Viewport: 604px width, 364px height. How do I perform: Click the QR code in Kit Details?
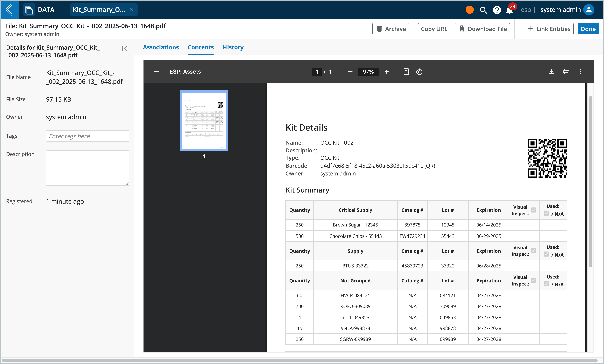547,158
